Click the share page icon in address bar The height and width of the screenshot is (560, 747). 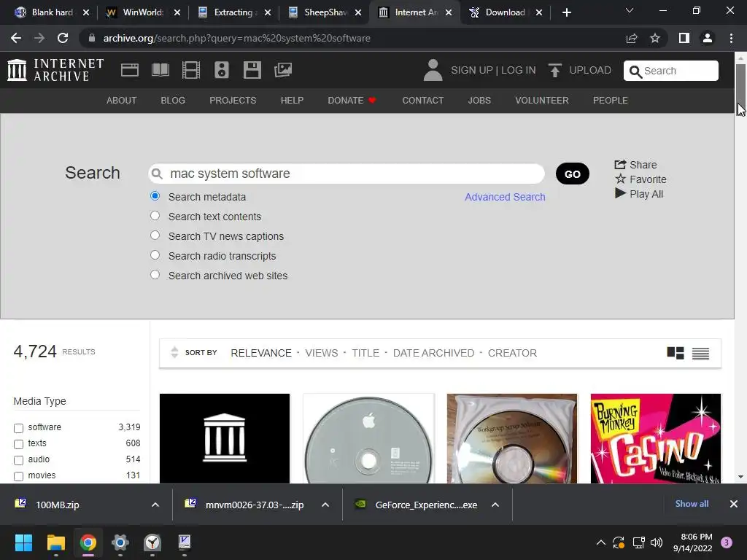pyautogui.click(x=632, y=38)
